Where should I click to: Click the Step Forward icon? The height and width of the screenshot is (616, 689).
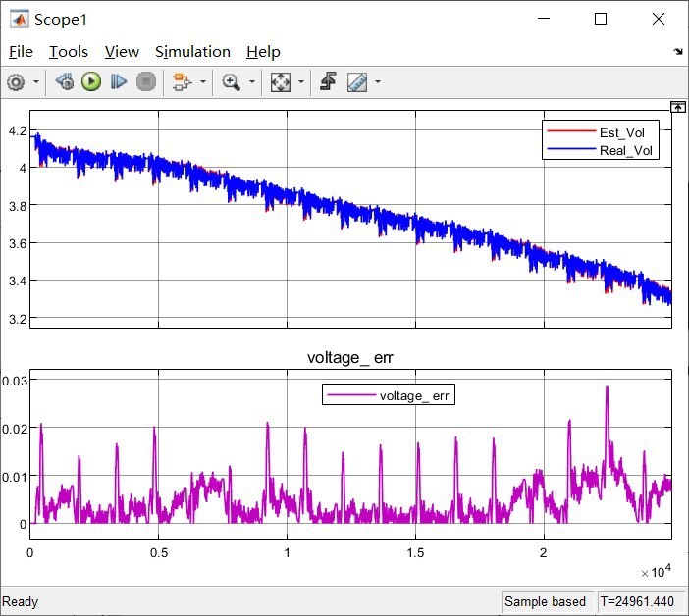[x=119, y=81]
